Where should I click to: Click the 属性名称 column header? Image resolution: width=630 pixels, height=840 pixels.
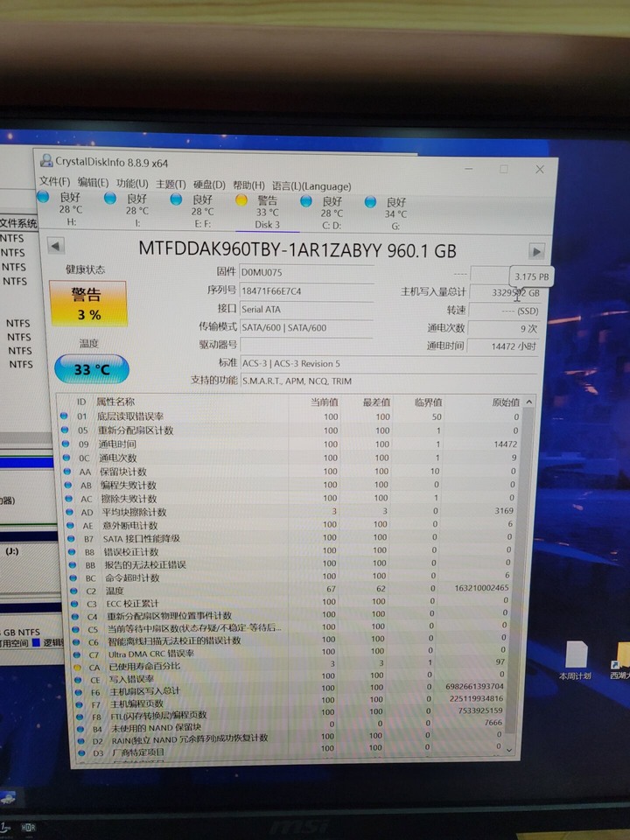[115, 402]
